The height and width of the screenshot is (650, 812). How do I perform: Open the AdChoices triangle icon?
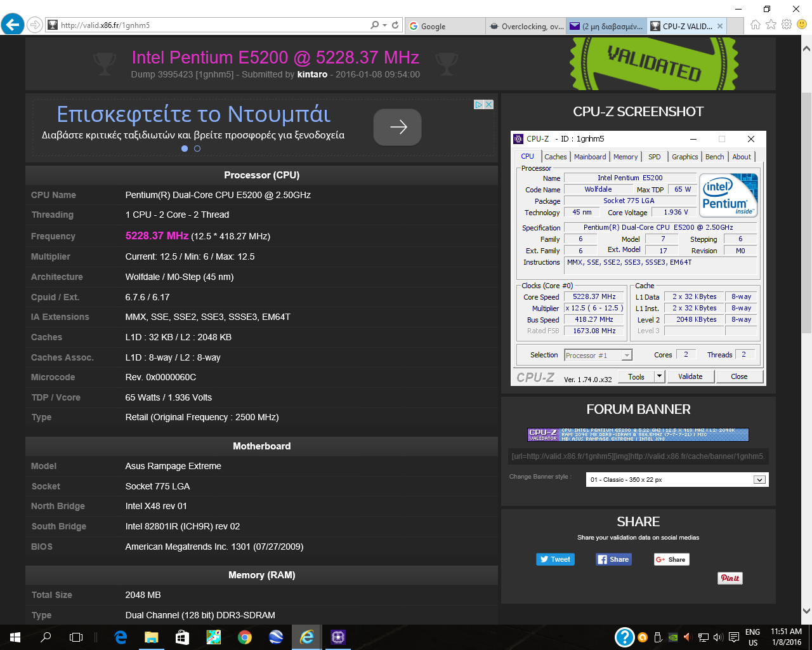(480, 105)
